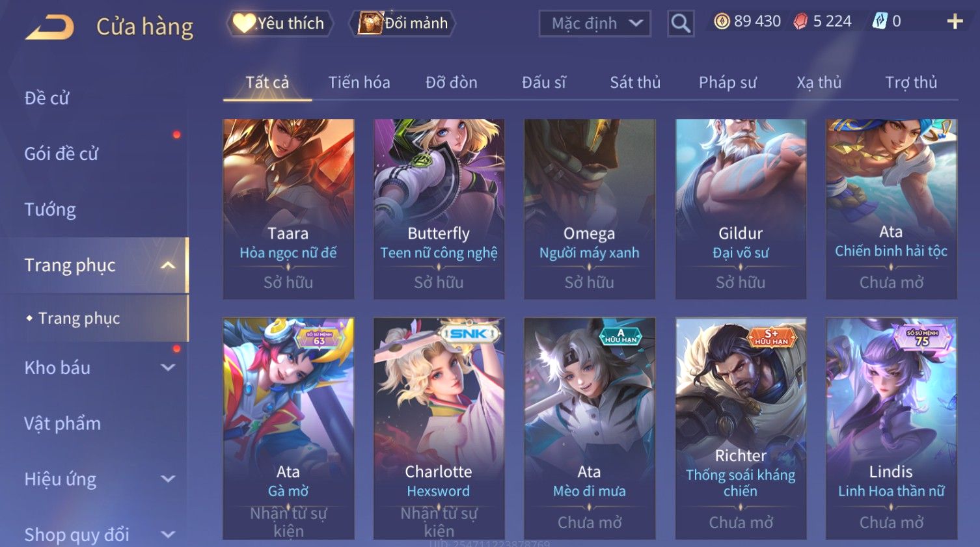
Task: Open Gói đề cử in sidebar
Action: tap(61, 153)
